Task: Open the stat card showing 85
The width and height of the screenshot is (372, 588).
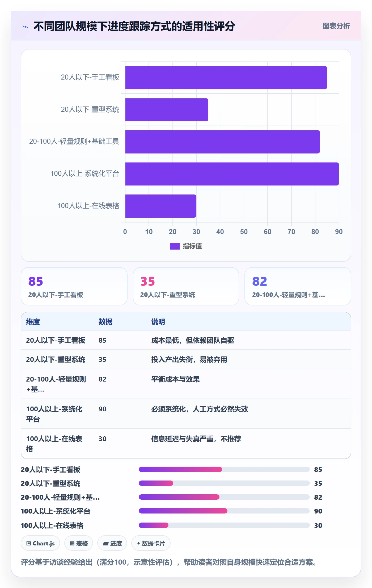Action: 74,286
